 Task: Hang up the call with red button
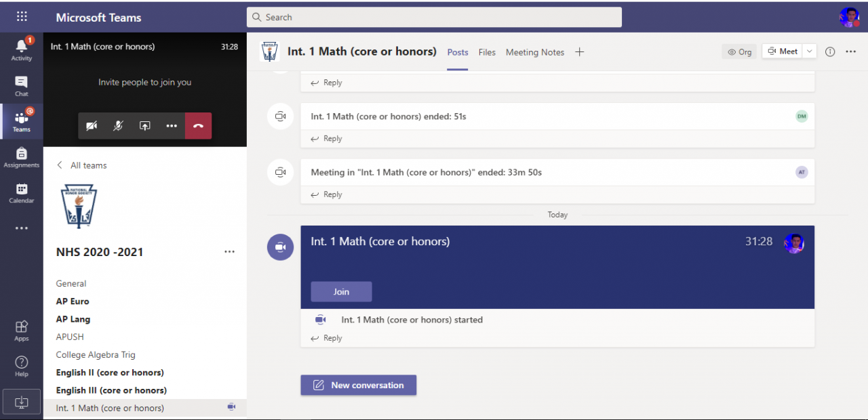198,126
